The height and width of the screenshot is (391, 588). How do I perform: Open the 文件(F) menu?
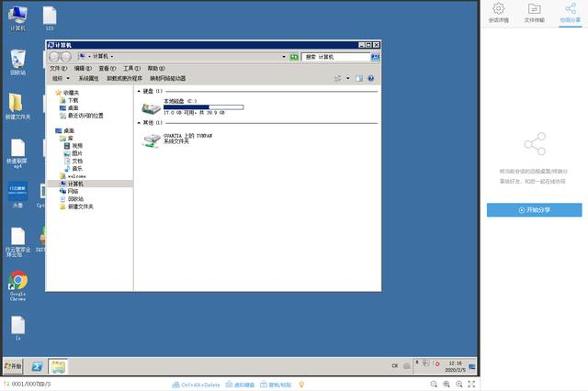(58, 68)
